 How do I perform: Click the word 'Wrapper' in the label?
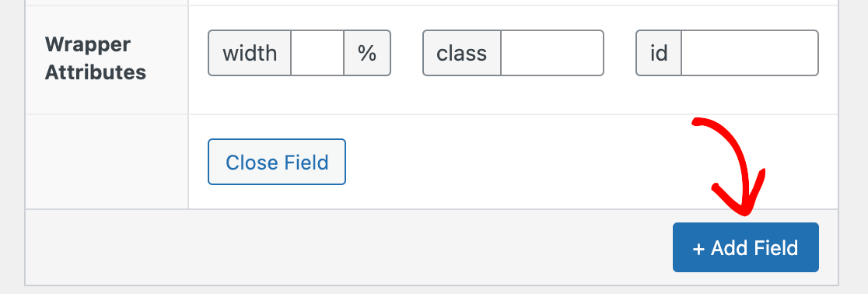tap(87, 44)
